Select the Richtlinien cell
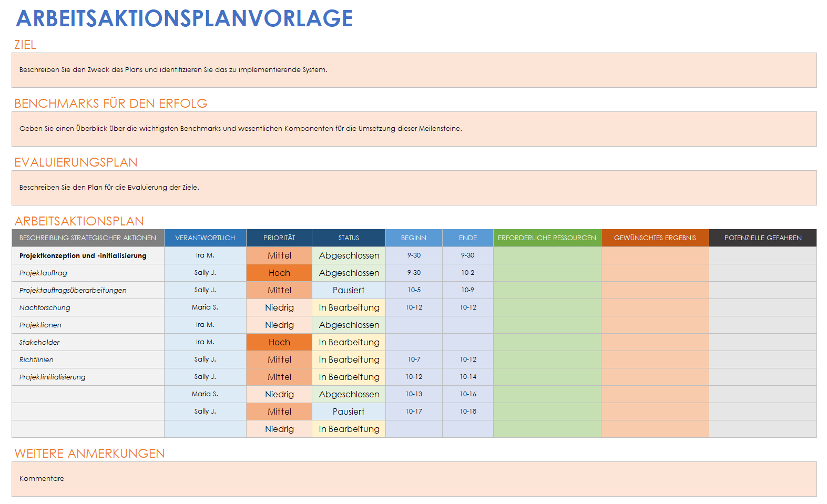Viewport: 827px width, 504px height. coord(88,359)
